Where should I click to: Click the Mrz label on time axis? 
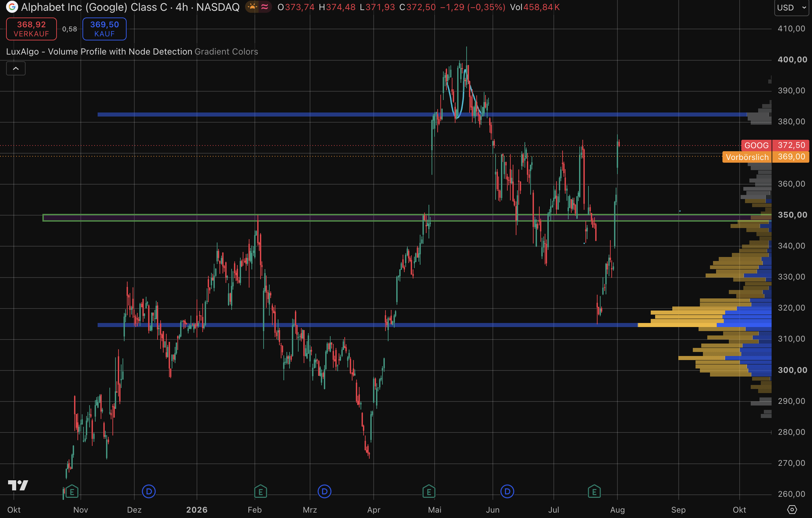[310, 510]
